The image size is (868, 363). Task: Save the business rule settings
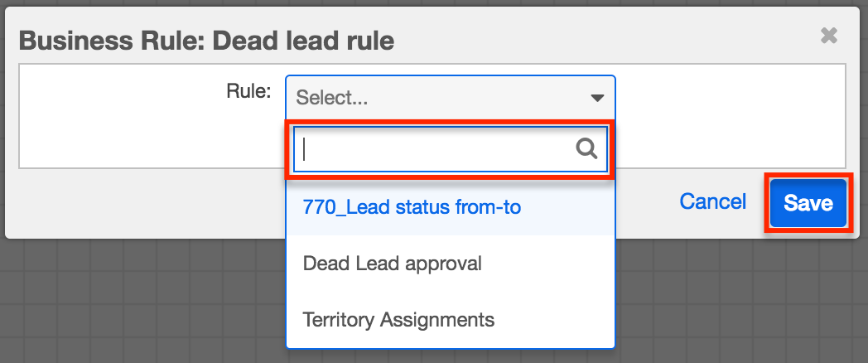808,203
